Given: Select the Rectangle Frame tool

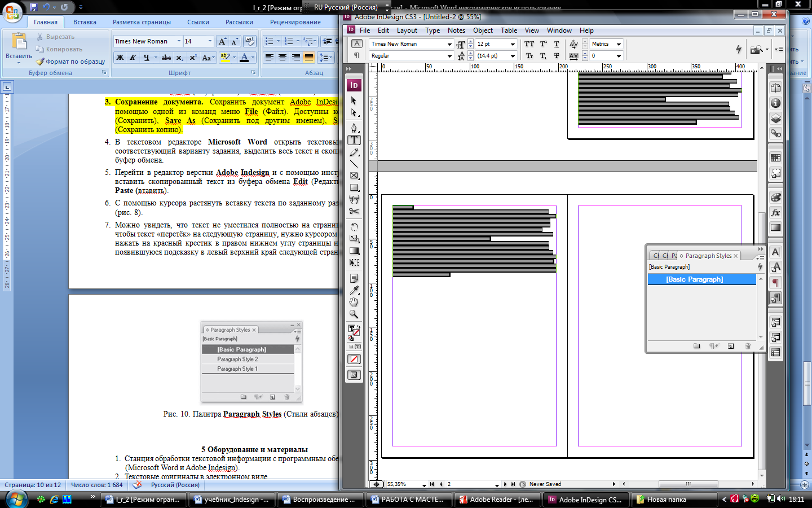Looking at the screenshot, I should tap(354, 176).
